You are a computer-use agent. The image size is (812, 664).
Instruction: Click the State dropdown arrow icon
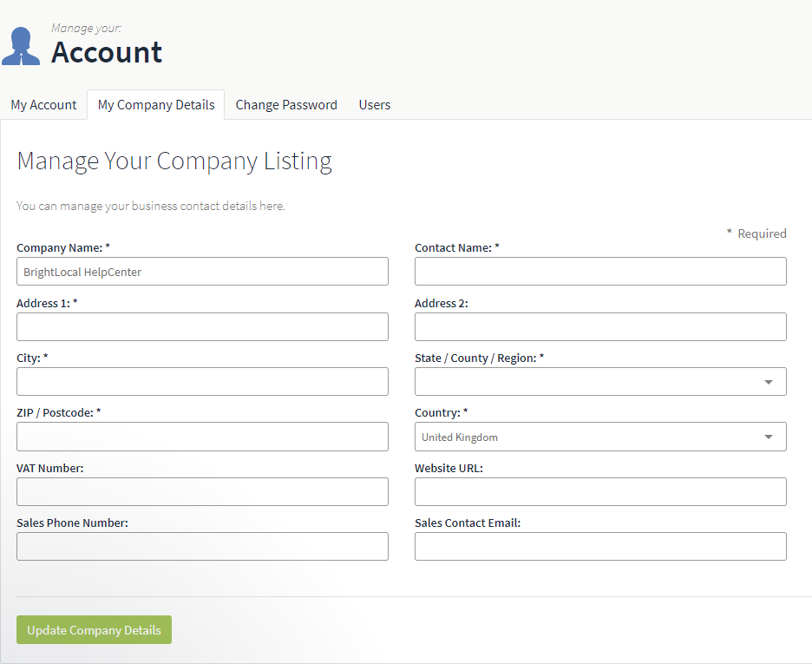coord(769,382)
